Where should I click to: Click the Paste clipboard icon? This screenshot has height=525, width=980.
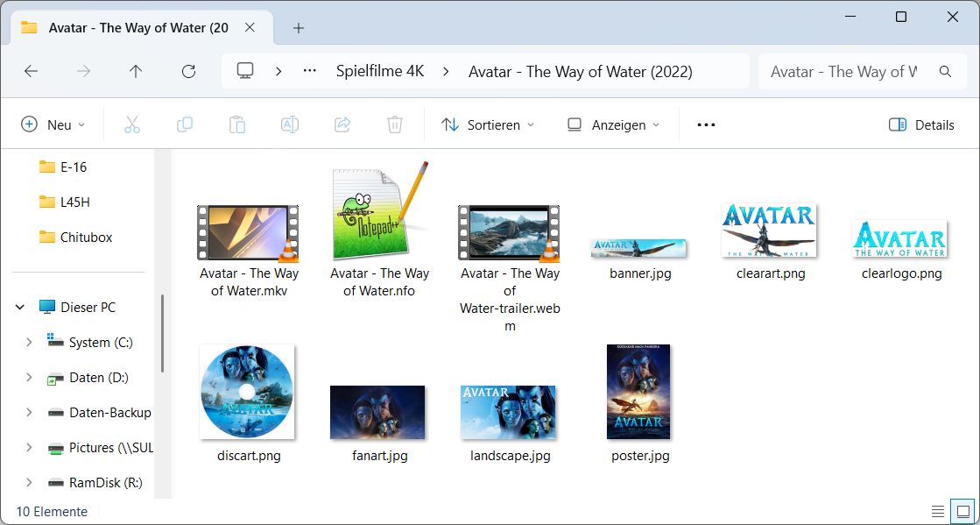click(x=236, y=124)
